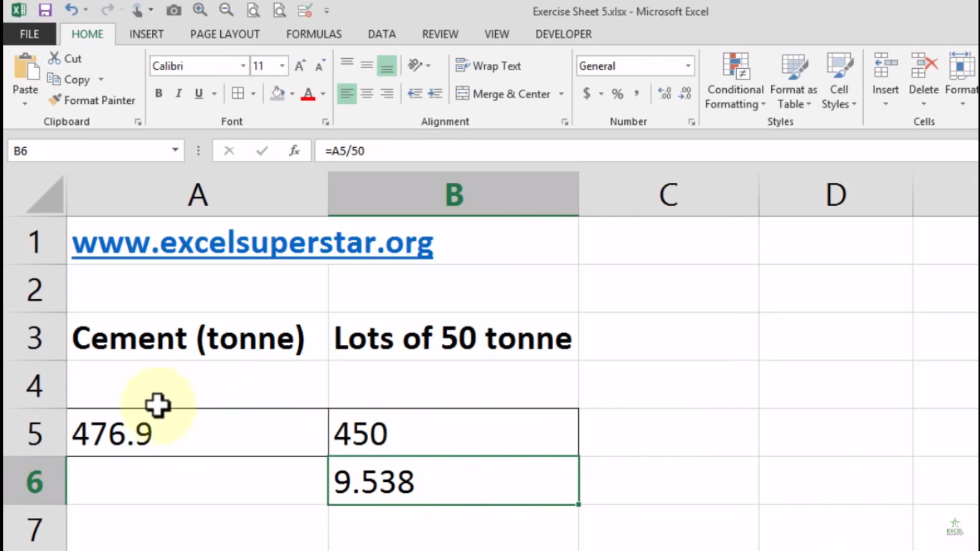
Task: Open the font name Calibri dropdown
Action: [243, 66]
